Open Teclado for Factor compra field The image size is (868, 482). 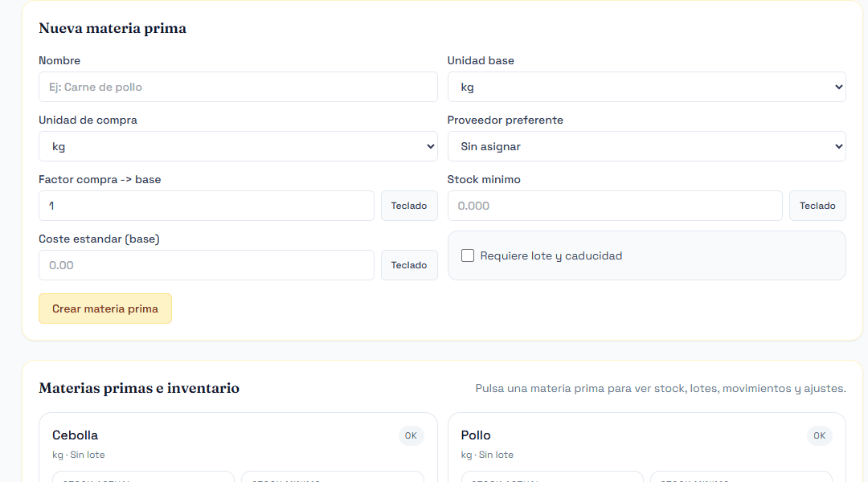point(409,206)
